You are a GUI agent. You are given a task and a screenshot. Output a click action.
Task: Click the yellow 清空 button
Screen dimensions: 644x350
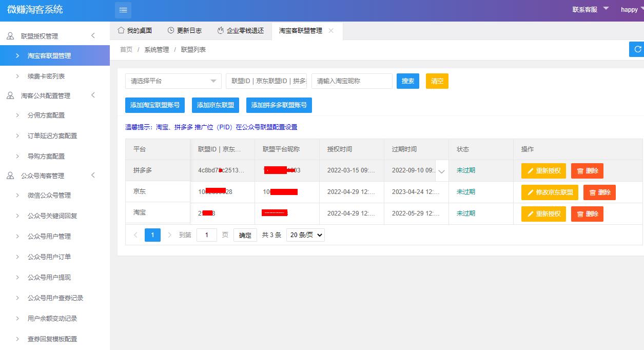437,81
